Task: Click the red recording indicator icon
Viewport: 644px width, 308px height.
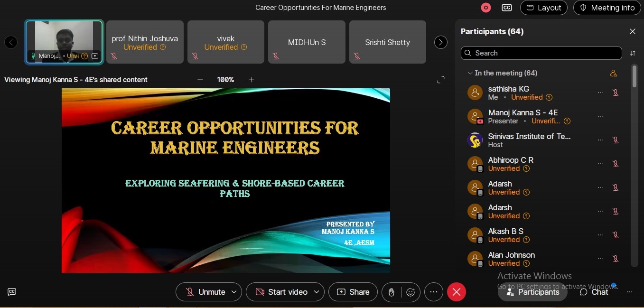Action: (485, 8)
